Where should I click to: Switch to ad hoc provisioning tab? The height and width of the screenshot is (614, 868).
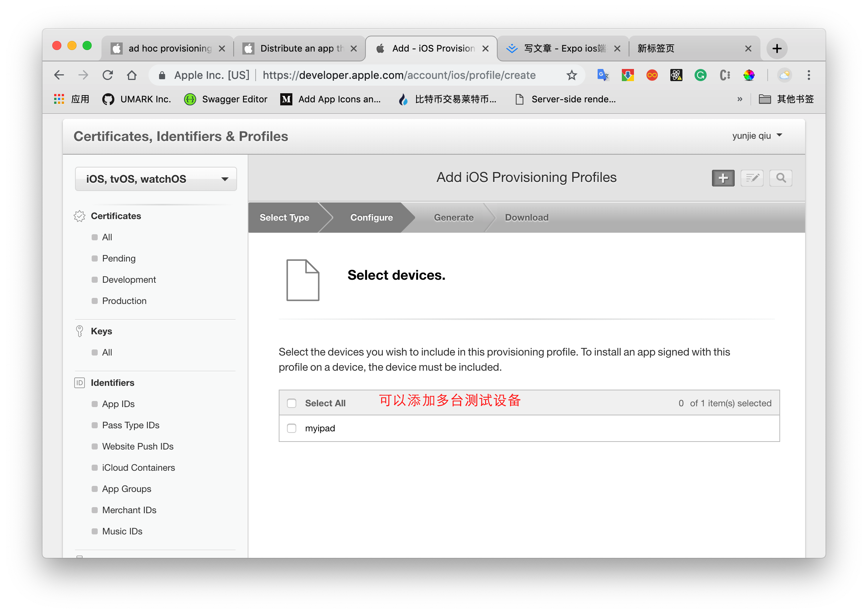tap(169, 49)
